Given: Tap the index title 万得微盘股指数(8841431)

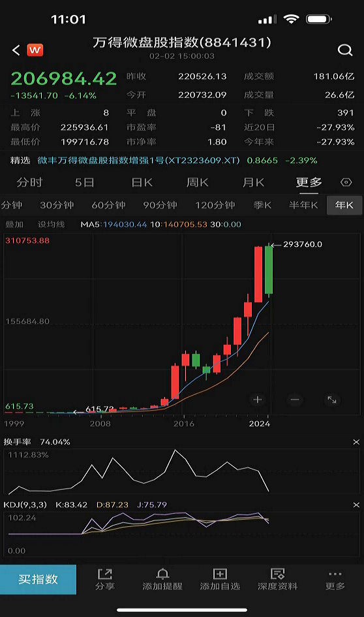Looking at the screenshot, I should point(181,42).
